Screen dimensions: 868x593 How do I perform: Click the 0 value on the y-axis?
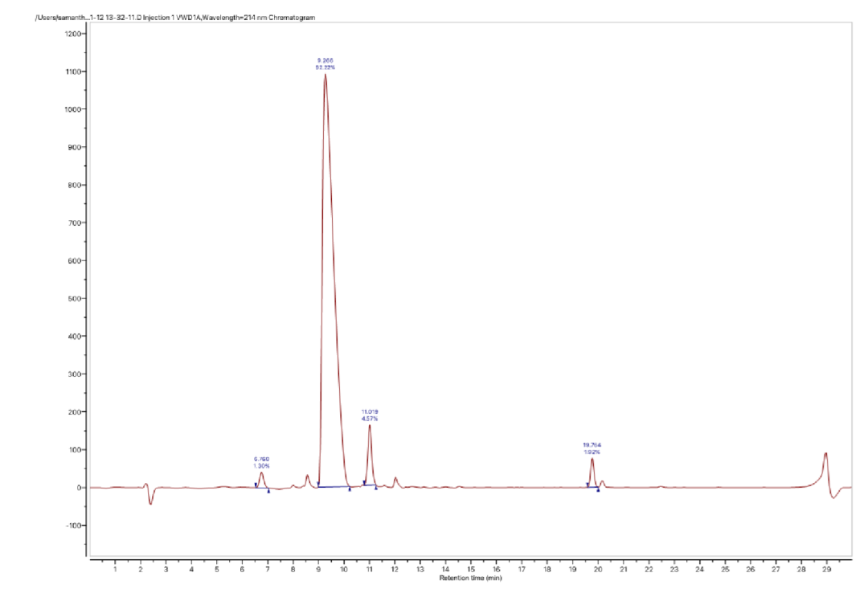(79, 488)
